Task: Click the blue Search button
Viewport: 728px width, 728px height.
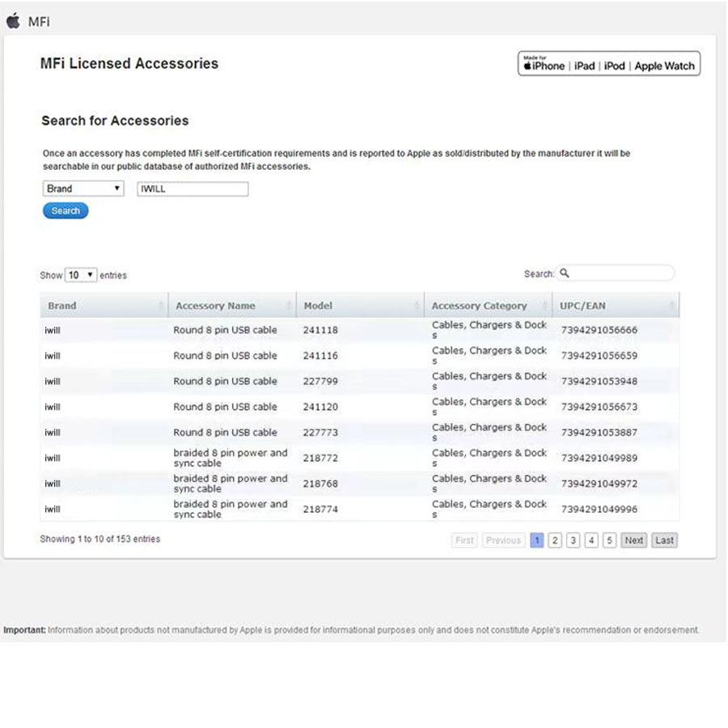Action: pyautogui.click(x=66, y=211)
